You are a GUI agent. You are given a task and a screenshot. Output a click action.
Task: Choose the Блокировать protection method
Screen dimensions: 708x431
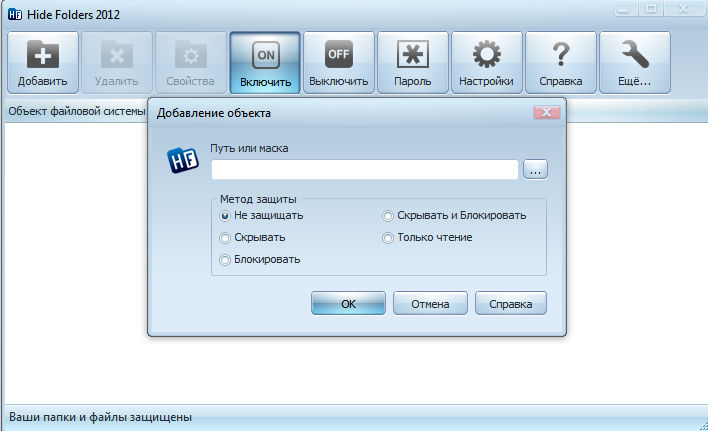[225, 259]
